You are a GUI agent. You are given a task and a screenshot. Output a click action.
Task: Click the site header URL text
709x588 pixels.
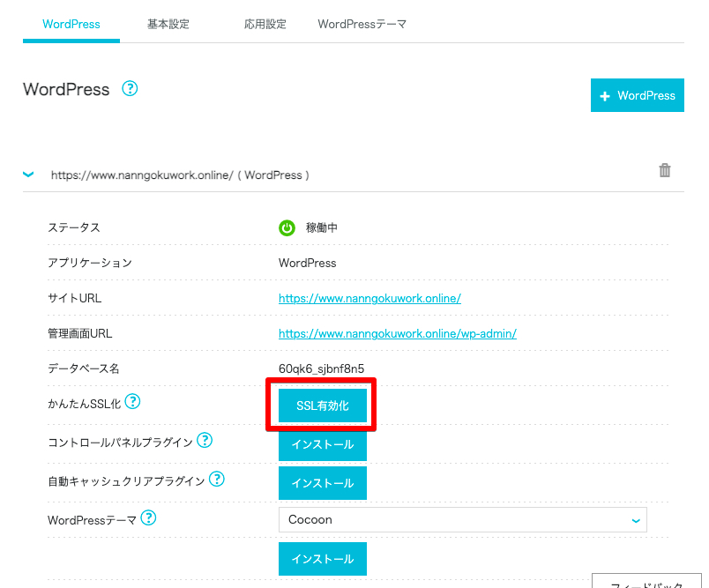pos(180,175)
